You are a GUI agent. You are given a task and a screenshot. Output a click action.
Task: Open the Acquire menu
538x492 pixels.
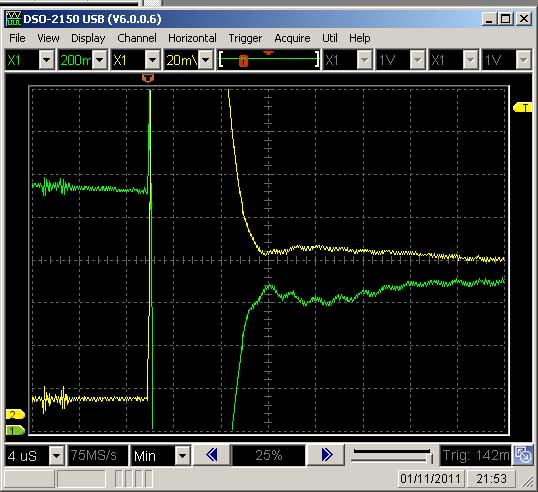(292, 38)
